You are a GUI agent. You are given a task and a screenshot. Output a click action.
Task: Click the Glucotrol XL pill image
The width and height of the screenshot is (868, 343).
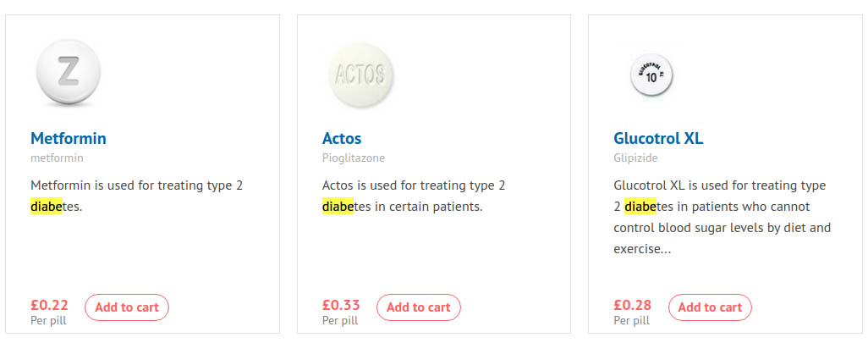coord(651,76)
